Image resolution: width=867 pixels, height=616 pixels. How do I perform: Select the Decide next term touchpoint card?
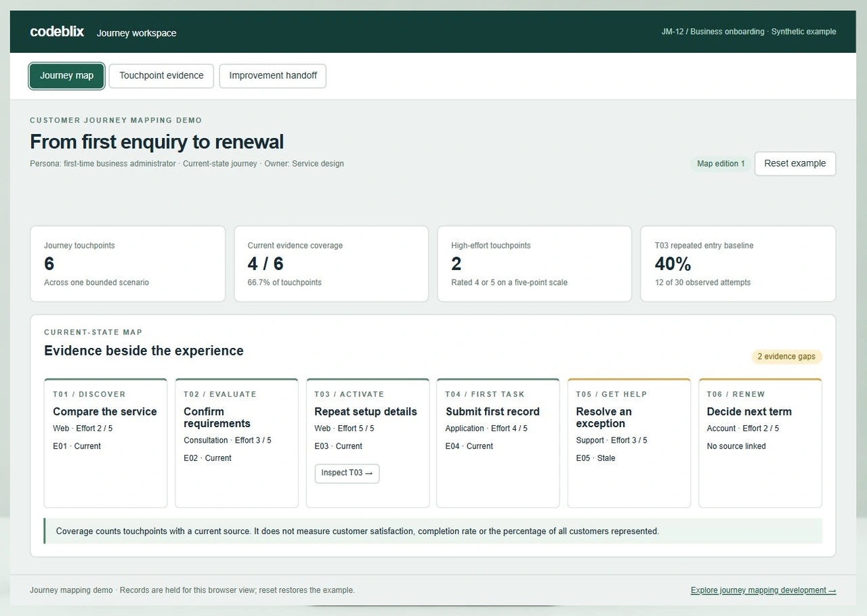[760, 443]
